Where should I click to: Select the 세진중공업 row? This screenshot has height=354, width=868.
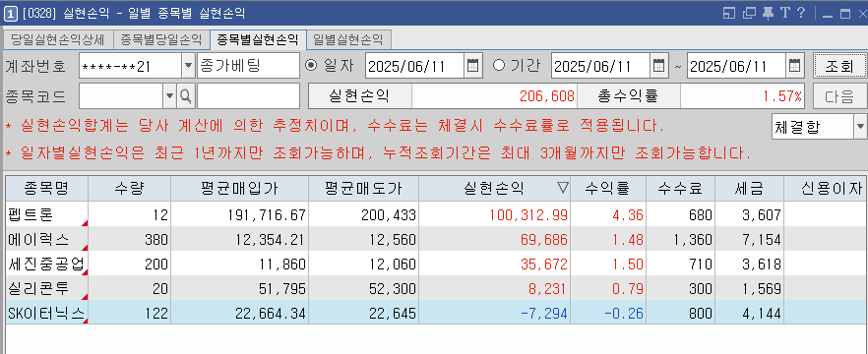pyautogui.click(x=436, y=264)
